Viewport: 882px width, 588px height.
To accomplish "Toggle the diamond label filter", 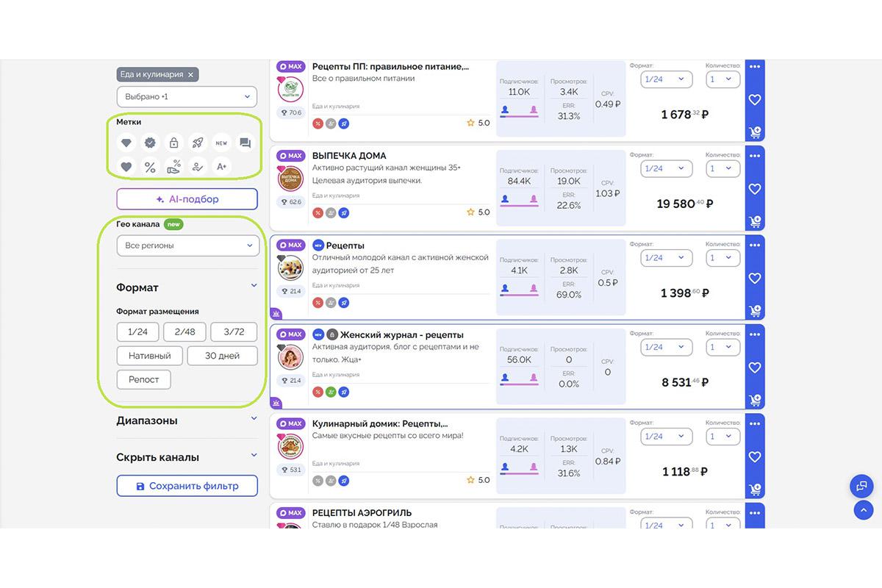I will click(126, 143).
